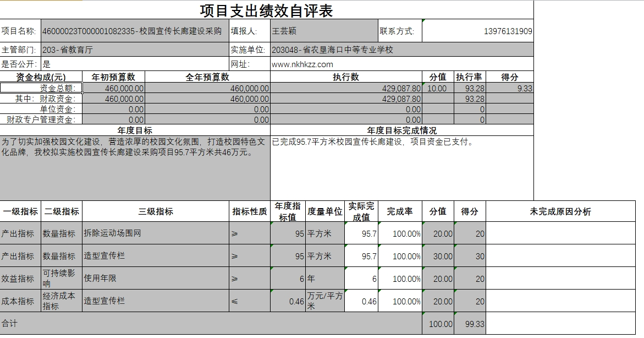This screenshot has width=644, height=338.
Task: Select 造型宣传栏 cell in 数量指标 row
Action: (x=156, y=256)
